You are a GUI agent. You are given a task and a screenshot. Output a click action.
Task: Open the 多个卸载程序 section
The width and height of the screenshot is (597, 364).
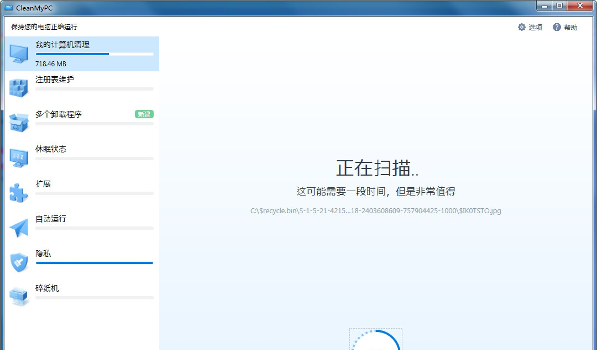[x=82, y=123]
